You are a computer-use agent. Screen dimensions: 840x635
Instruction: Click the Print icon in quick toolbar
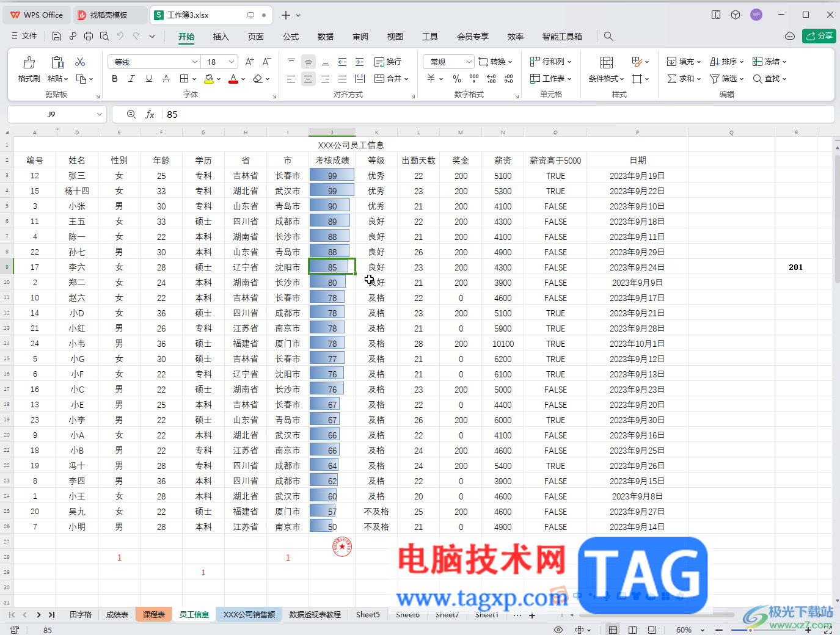click(89, 36)
